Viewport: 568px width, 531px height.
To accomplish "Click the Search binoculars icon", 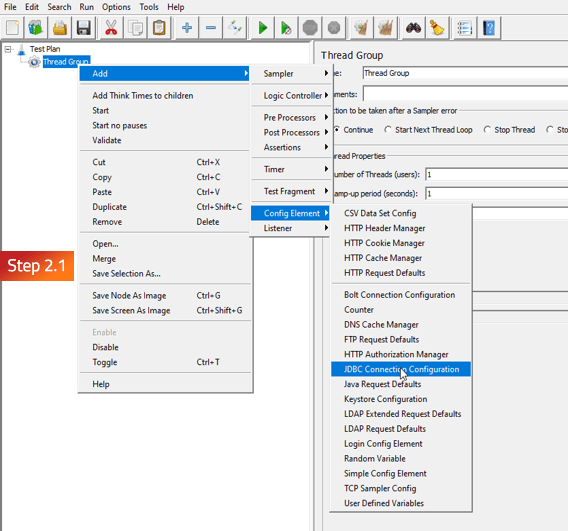I will pos(413,28).
